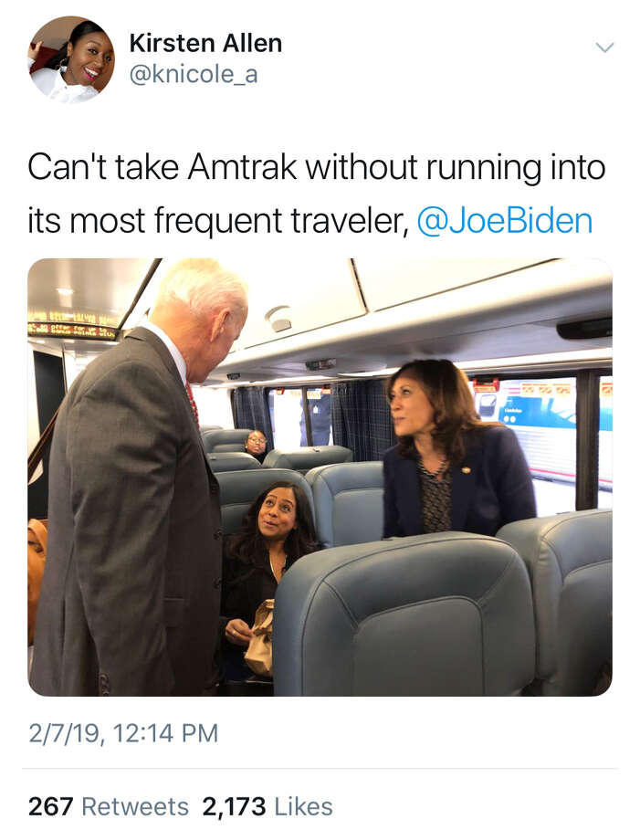Tap the word Likes
The width and height of the screenshot is (640, 840).
point(304,806)
